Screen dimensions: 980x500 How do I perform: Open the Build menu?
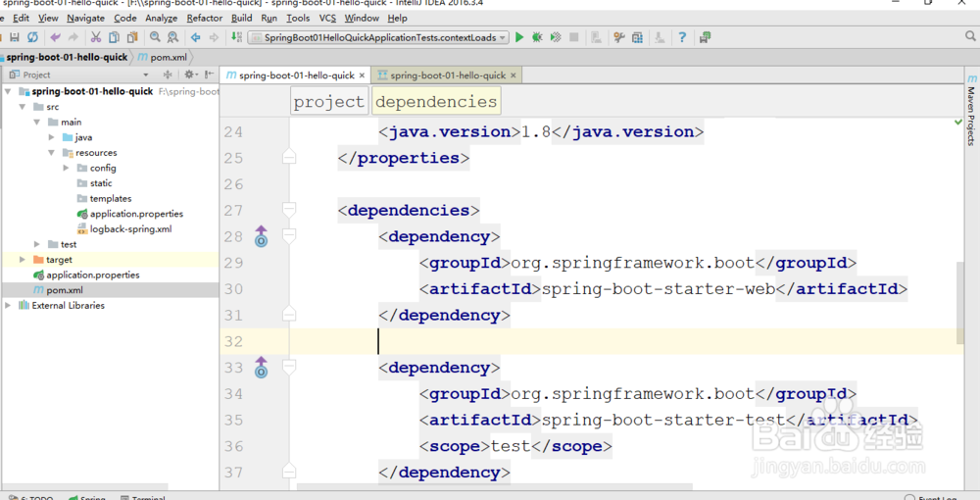(x=242, y=18)
